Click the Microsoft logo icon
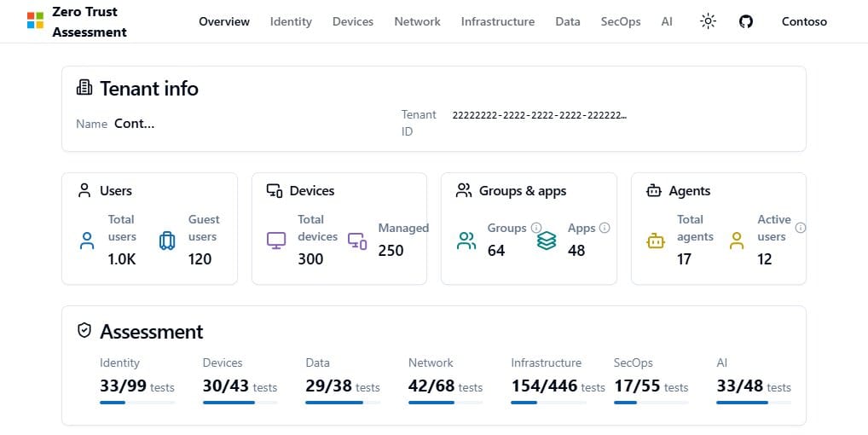The width and height of the screenshot is (868, 435). click(36, 21)
